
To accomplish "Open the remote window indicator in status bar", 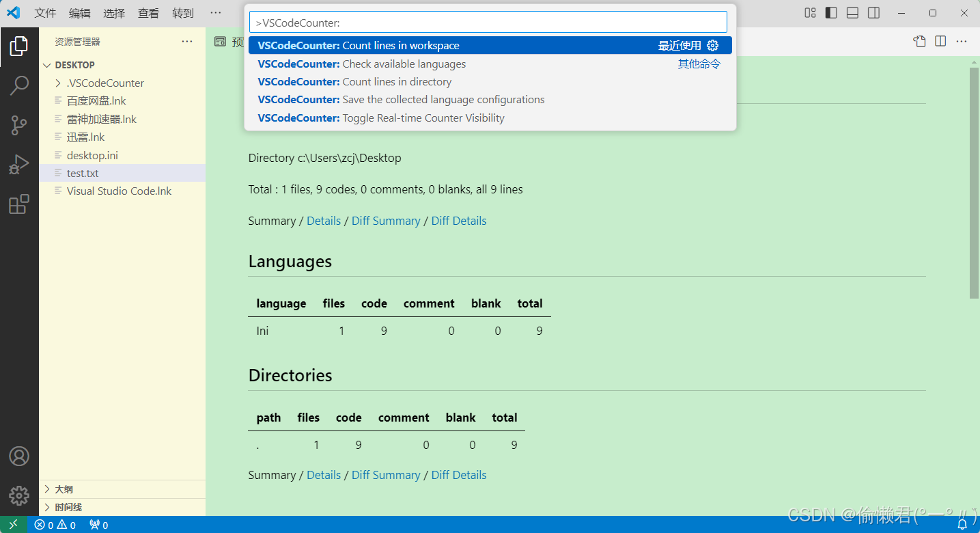I will click(14, 525).
